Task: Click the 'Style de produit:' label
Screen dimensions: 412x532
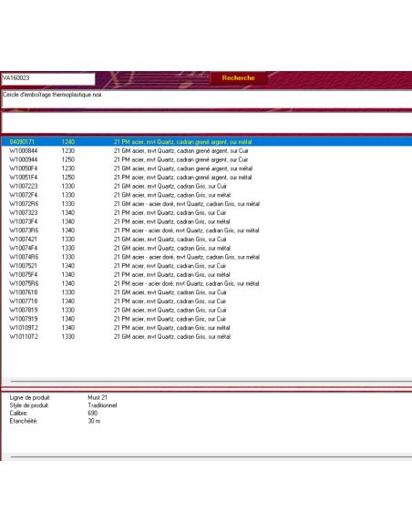Action: (x=29, y=405)
